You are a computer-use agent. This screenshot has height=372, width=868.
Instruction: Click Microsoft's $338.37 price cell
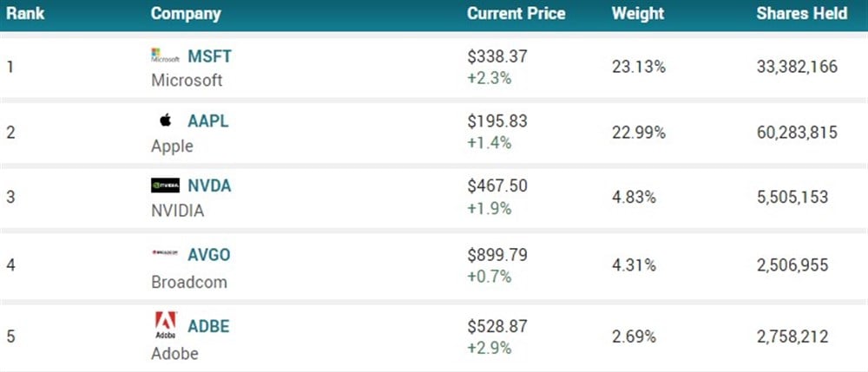coord(497,56)
